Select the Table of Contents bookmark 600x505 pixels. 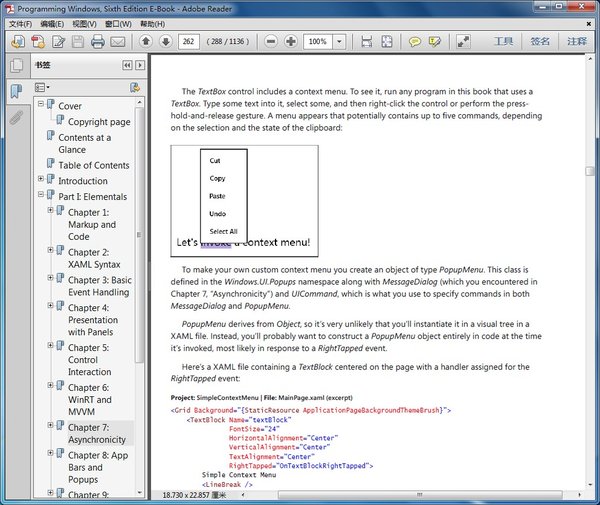coord(93,165)
